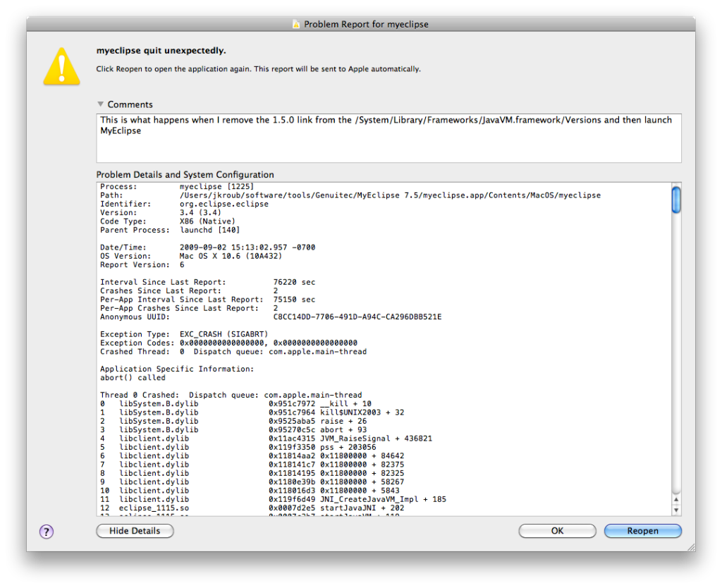Click the 'Code Type: X86 (Native)' line
722x588 pixels.
(168, 221)
